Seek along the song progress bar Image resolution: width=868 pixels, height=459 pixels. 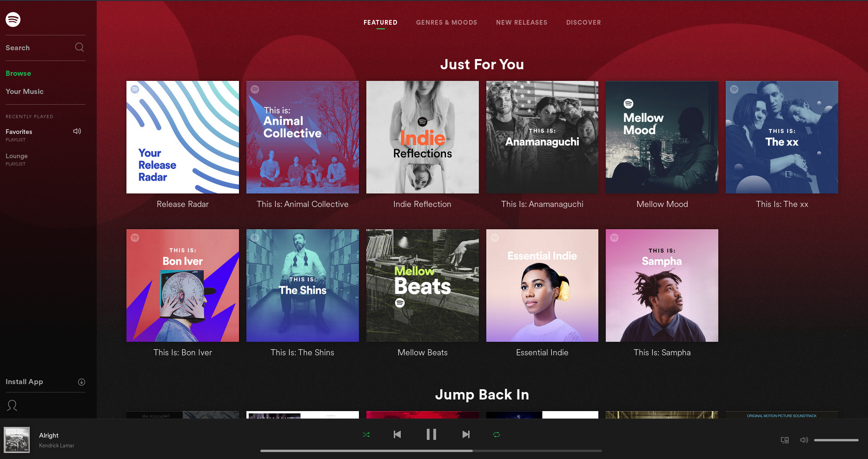431,451
